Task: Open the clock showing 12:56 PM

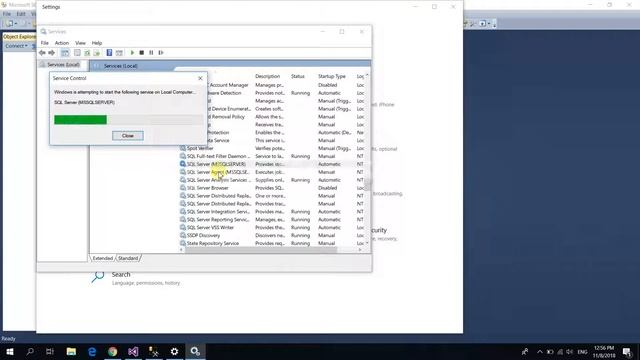Action: click(604, 352)
